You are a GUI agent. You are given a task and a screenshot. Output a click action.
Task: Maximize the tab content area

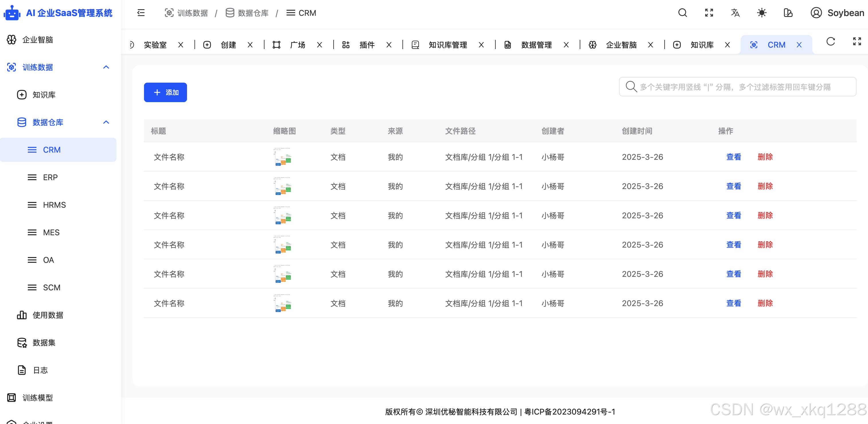[x=857, y=42]
